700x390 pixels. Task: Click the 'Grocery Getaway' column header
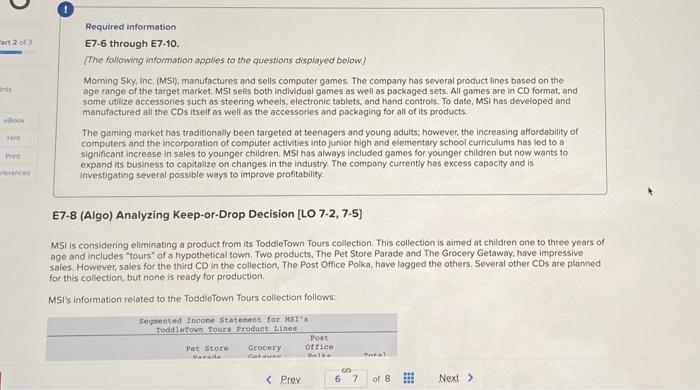(264, 352)
